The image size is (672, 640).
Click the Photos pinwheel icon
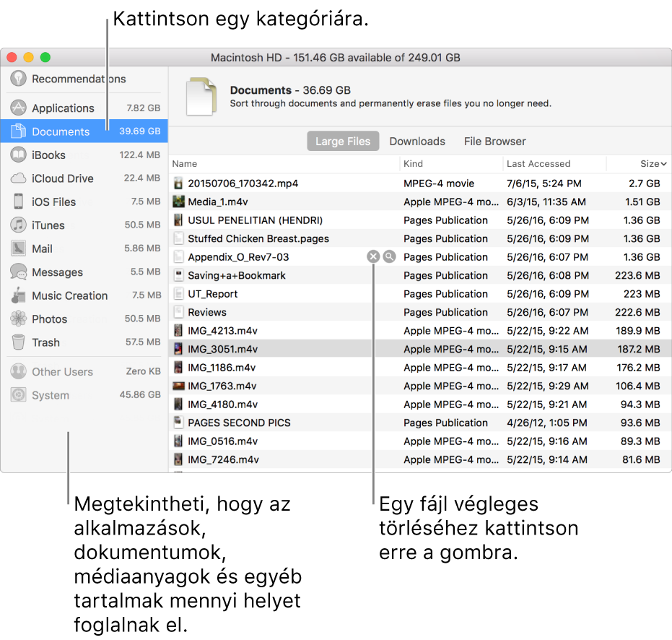pyautogui.click(x=19, y=319)
